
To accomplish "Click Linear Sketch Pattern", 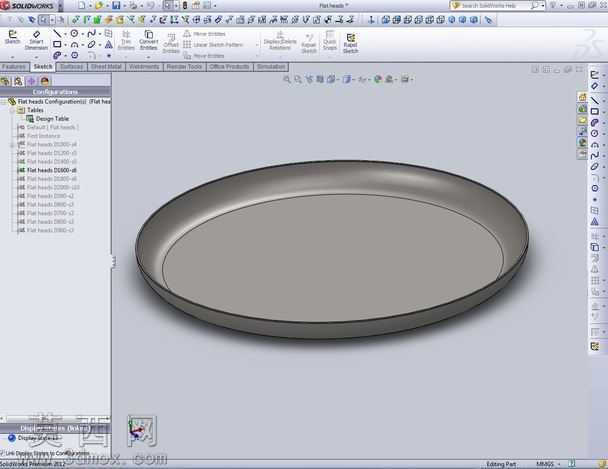I will click(213, 45).
